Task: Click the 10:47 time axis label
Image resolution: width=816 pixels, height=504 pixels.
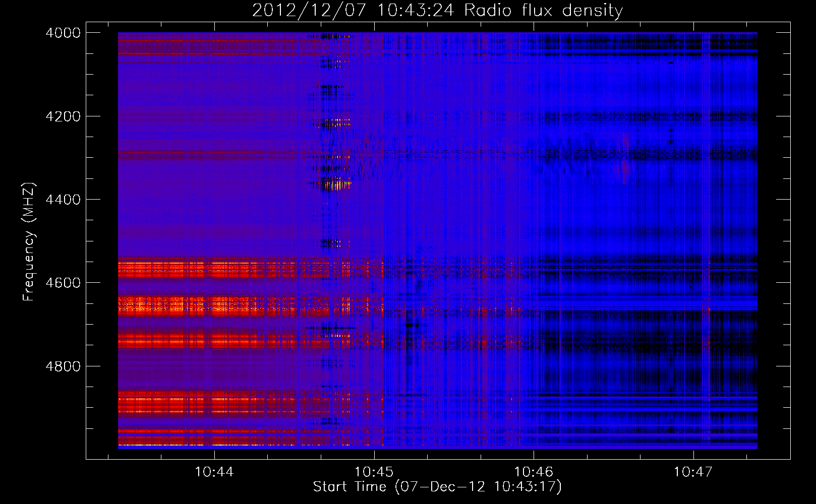Action: coord(693,472)
